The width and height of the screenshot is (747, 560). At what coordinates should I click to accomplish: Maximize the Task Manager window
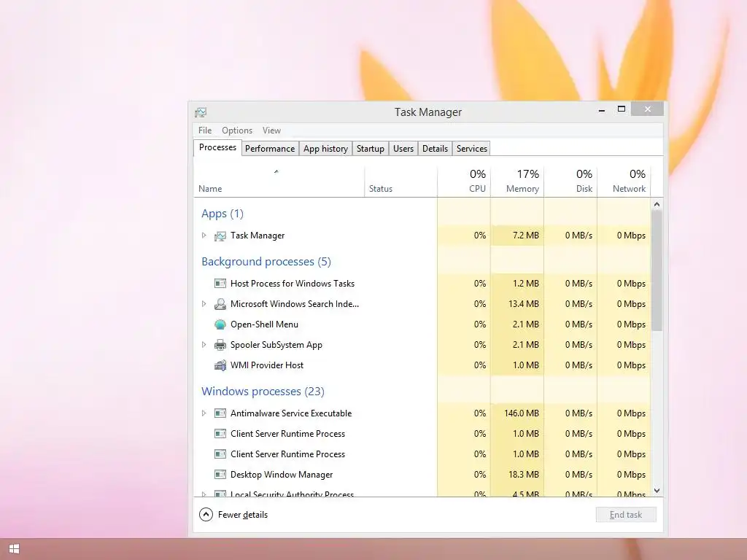[622, 109]
